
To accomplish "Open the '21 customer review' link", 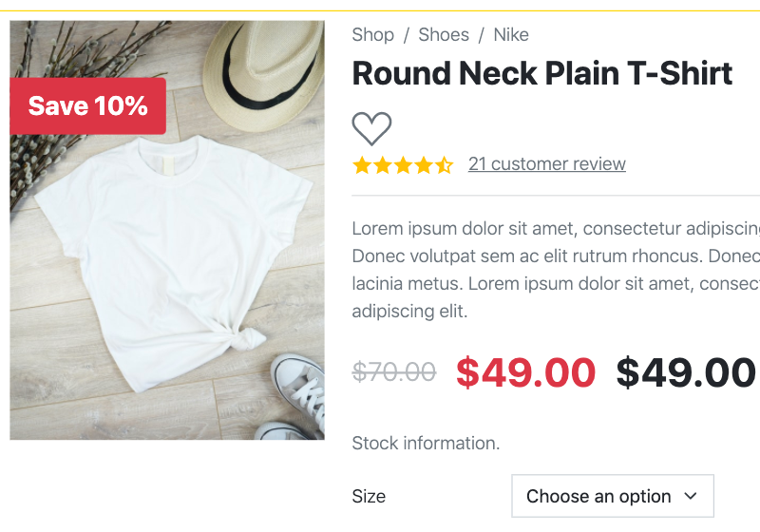I will [547, 163].
